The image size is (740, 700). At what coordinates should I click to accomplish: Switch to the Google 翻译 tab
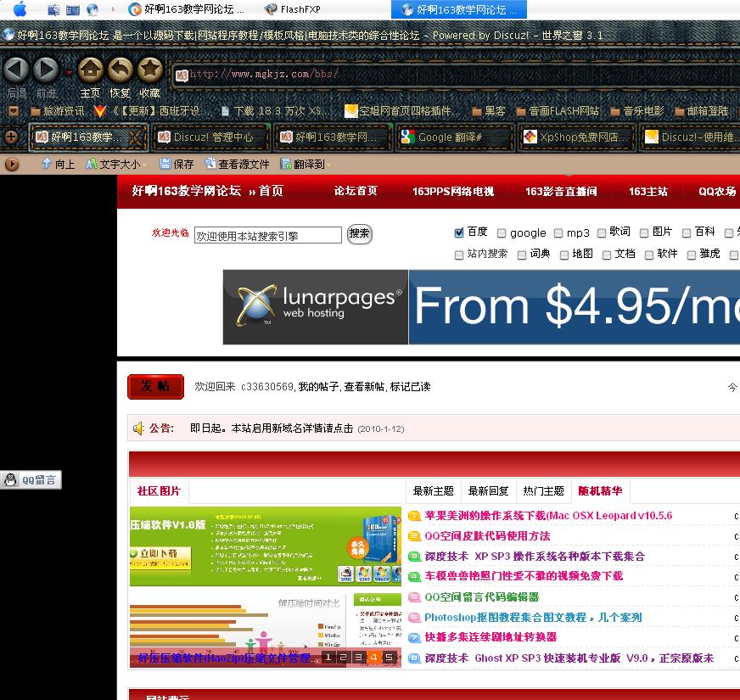pyautogui.click(x=453, y=137)
